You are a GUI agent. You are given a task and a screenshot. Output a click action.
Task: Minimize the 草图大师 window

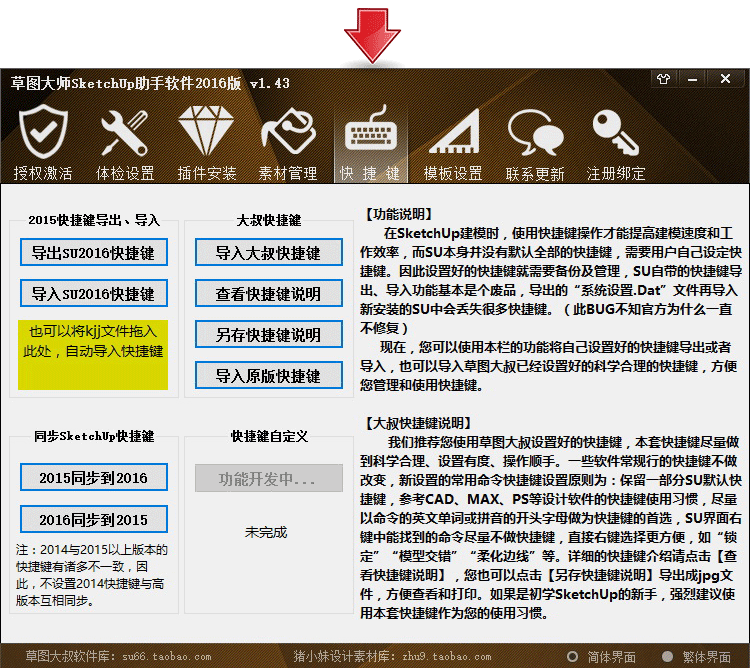tap(692, 79)
